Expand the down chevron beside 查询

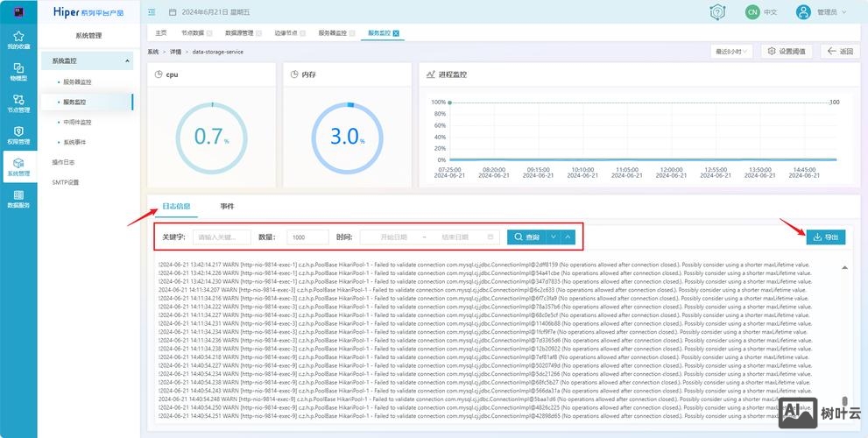coord(554,237)
